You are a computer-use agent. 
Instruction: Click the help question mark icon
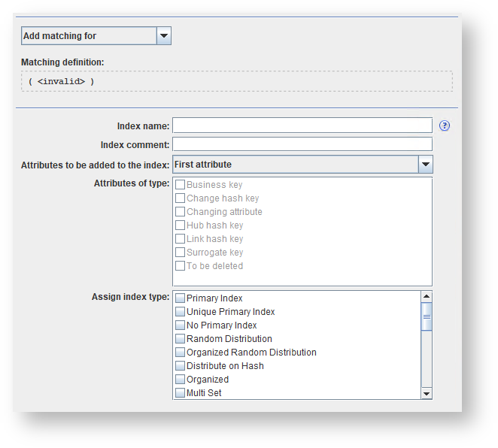(445, 126)
